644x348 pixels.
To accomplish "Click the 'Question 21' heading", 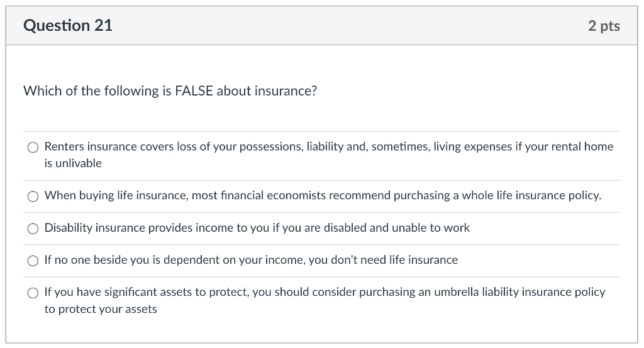I will tap(68, 26).
